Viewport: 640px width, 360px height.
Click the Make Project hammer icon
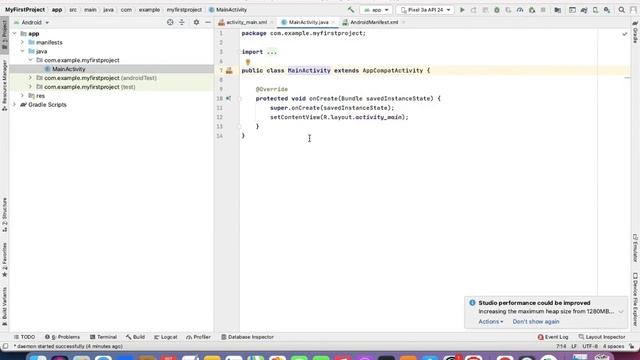click(x=351, y=9)
